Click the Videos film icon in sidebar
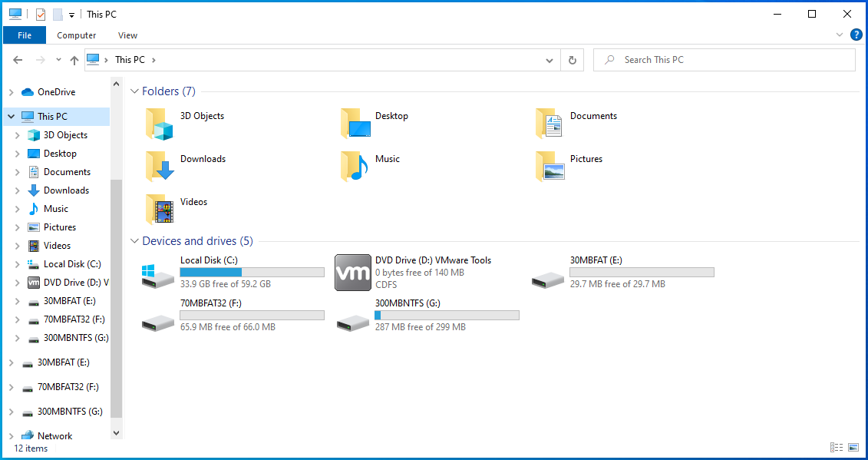Image resolution: width=868 pixels, height=460 pixels. pyautogui.click(x=34, y=246)
